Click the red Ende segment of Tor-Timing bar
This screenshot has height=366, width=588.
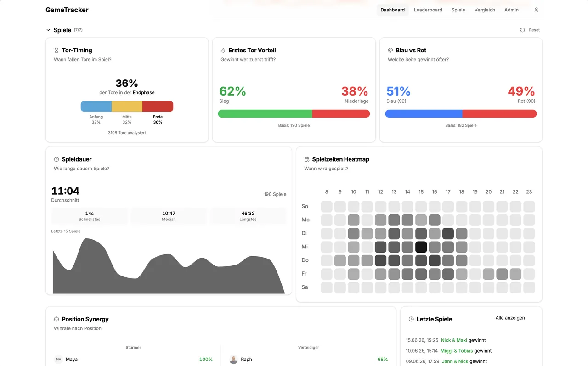pyautogui.click(x=158, y=107)
